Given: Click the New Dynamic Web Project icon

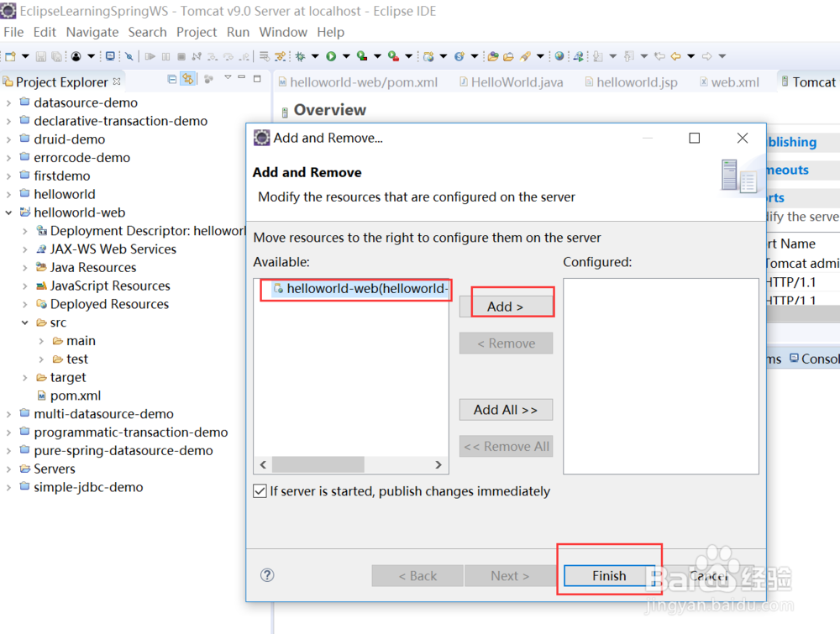Looking at the screenshot, I should tap(428, 56).
